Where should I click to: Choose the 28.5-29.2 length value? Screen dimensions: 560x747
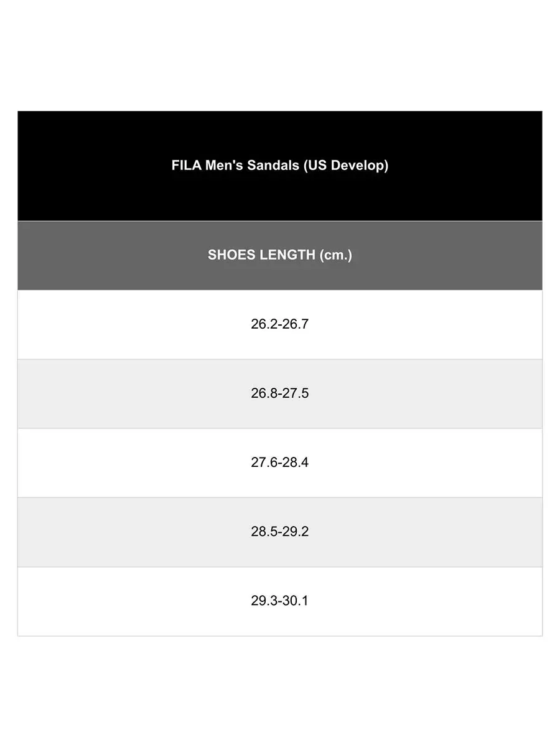coord(279,532)
